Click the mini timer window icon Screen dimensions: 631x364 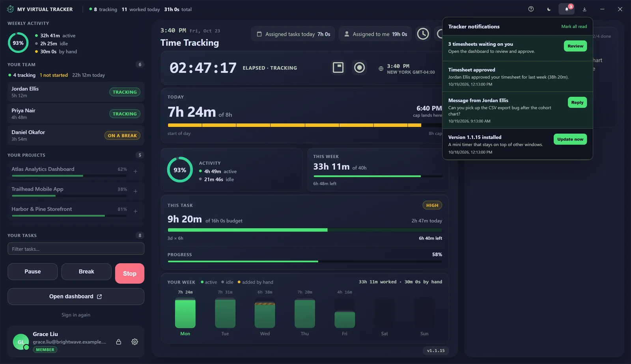point(338,67)
